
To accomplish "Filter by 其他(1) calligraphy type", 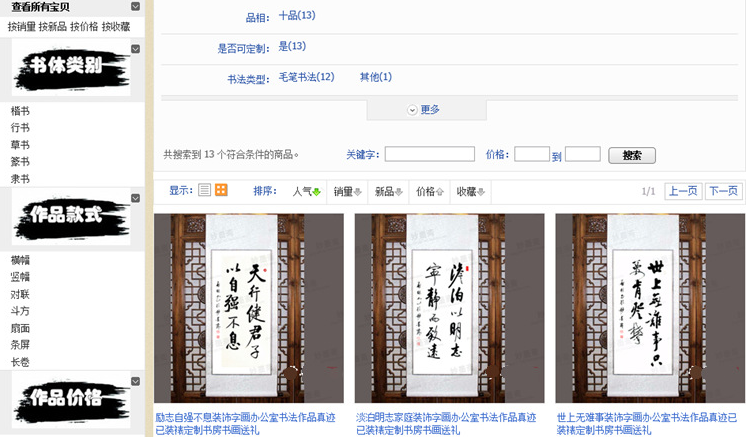I will (375, 77).
